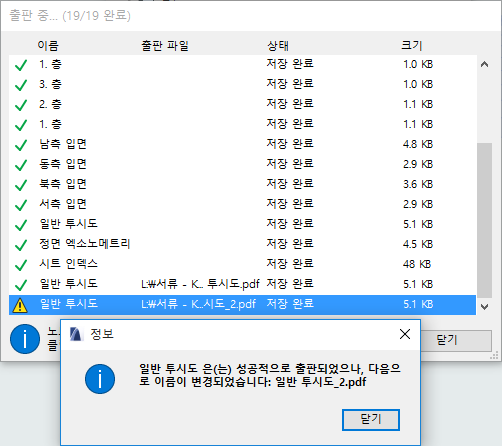The height and width of the screenshot is (446, 502).
Task: Select the 북측 입면 row name
Action: (x=63, y=184)
